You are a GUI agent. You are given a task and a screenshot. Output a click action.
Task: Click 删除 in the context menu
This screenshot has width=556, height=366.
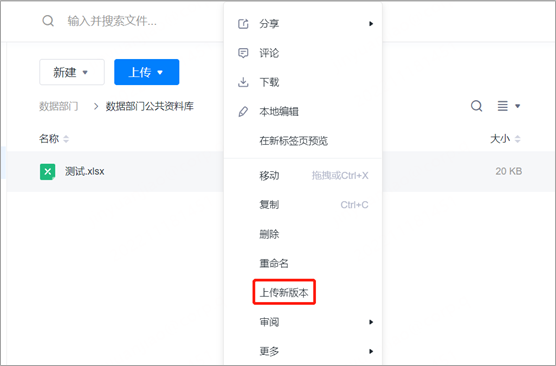pos(269,234)
